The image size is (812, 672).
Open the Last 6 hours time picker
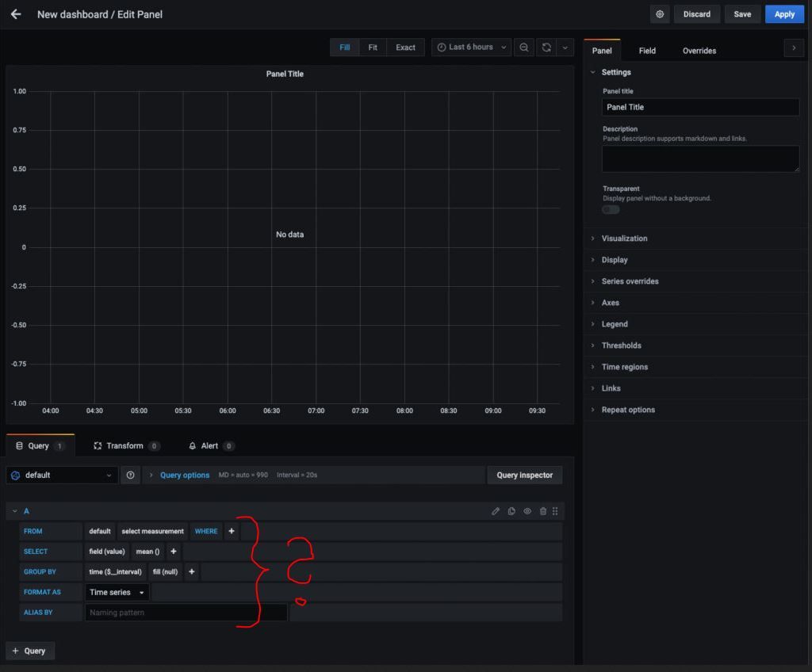pyautogui.click(x=471, y=47)
